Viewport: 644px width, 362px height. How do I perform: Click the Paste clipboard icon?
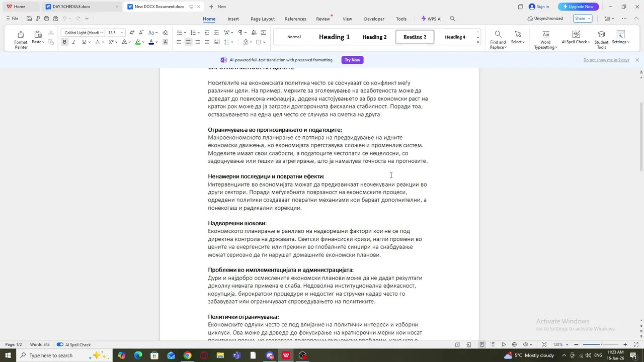click(x=38, y=34)
